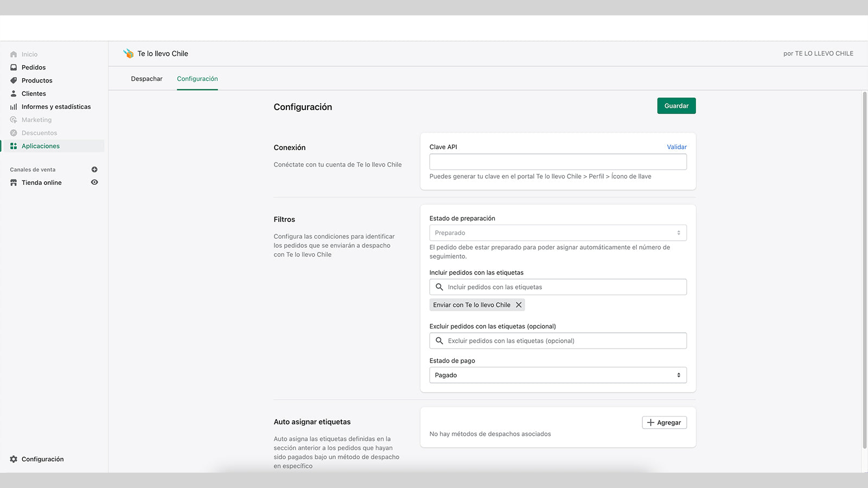
Task: Select Descuentos in the sidebar
Action: pos(39,133)
